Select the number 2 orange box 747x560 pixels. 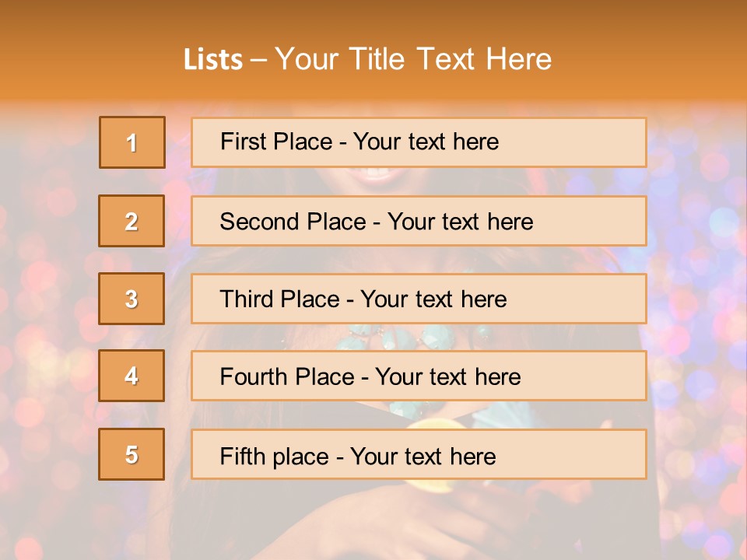click(x=132, y=221)
